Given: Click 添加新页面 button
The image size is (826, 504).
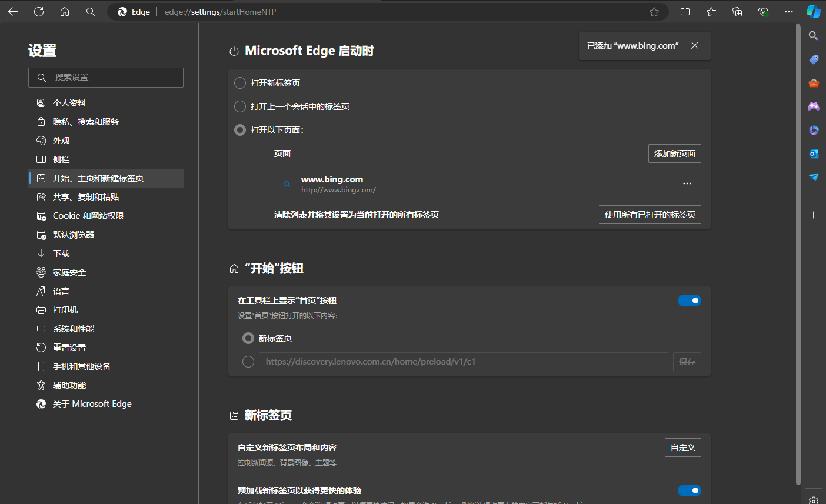Looking at the screenshot, I should pos(675,153).
